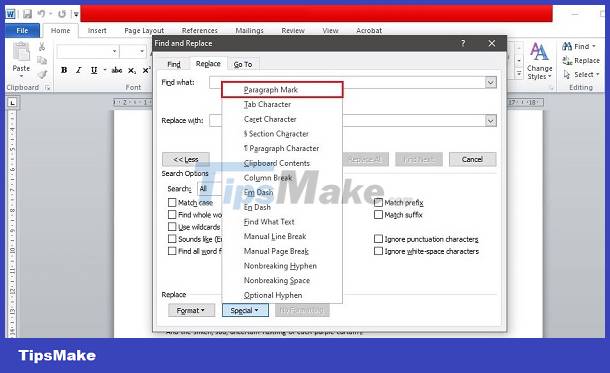This screenshot has width=610, height=373.
Task: Switch to the Page Layout ribbon tab
Action: point(144,30)
